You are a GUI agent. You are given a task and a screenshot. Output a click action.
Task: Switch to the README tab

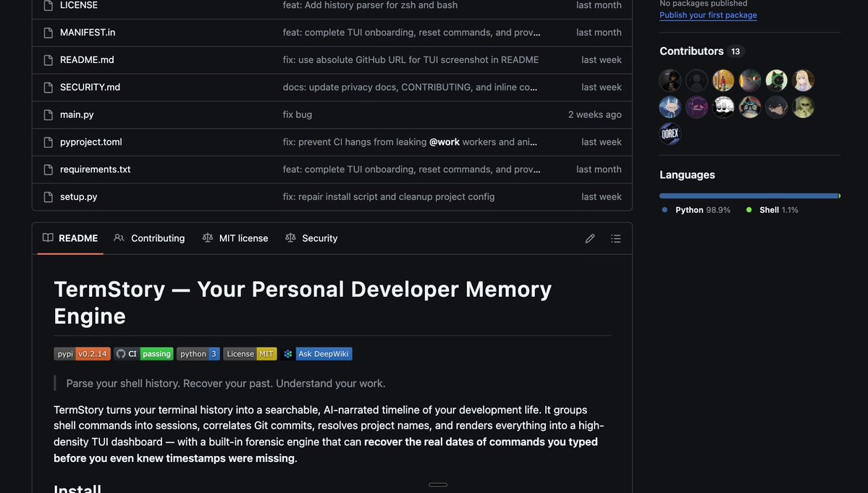pyautogui.click(x=70, y=238)
